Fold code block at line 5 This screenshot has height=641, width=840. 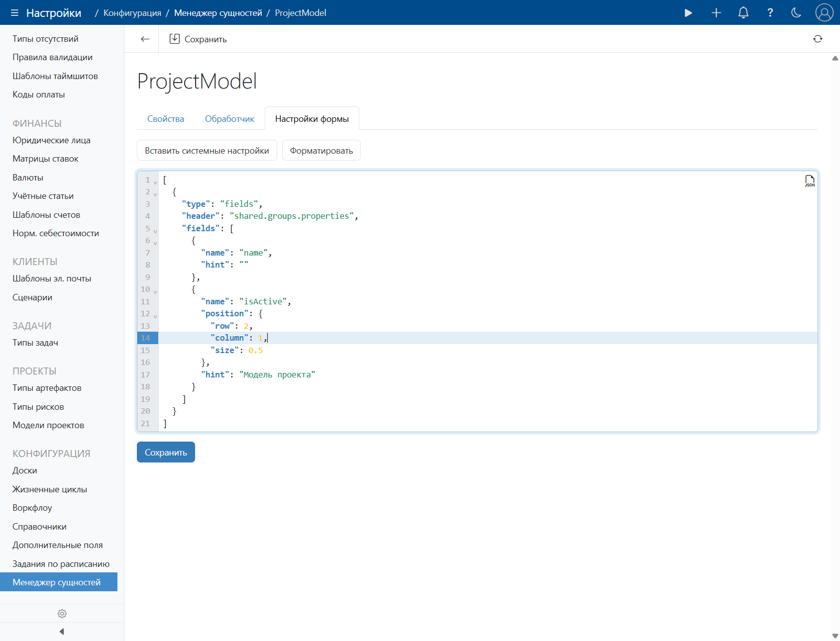pyautogui.click(x=155, y=231)
